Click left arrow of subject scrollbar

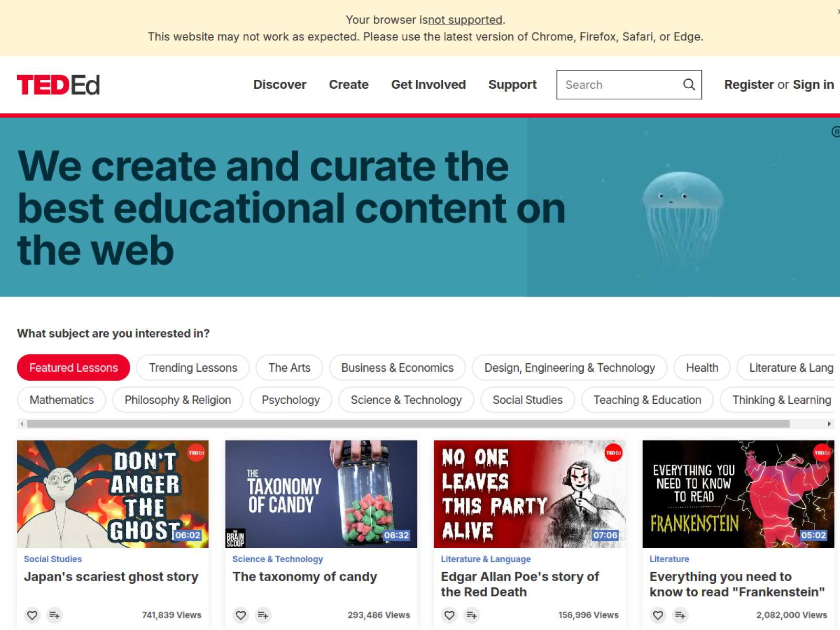click(22, 424)
